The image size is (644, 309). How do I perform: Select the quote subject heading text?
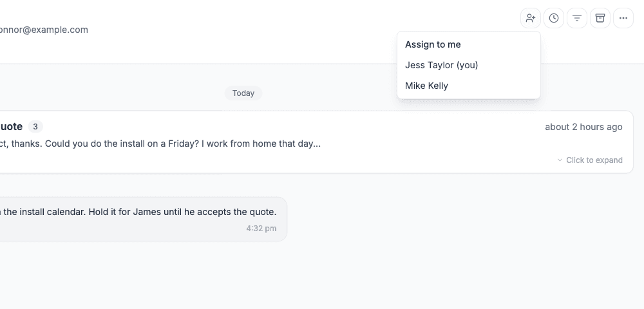11,127
